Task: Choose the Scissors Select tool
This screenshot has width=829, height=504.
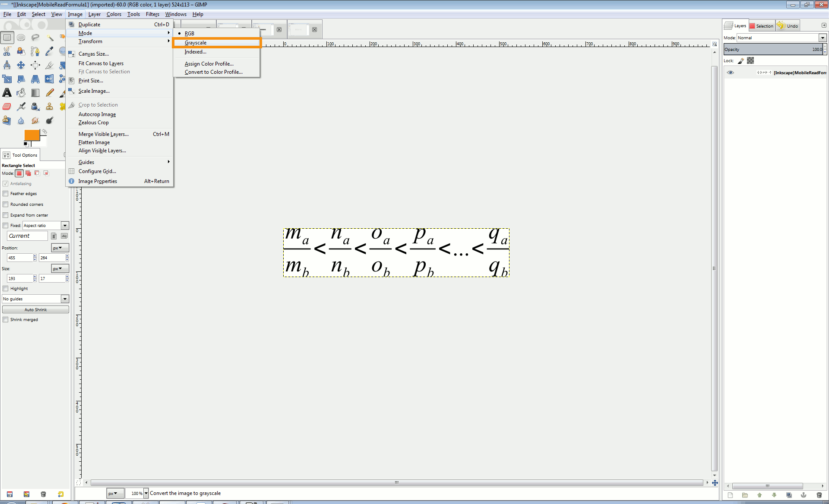Action: tap(7, 51)
